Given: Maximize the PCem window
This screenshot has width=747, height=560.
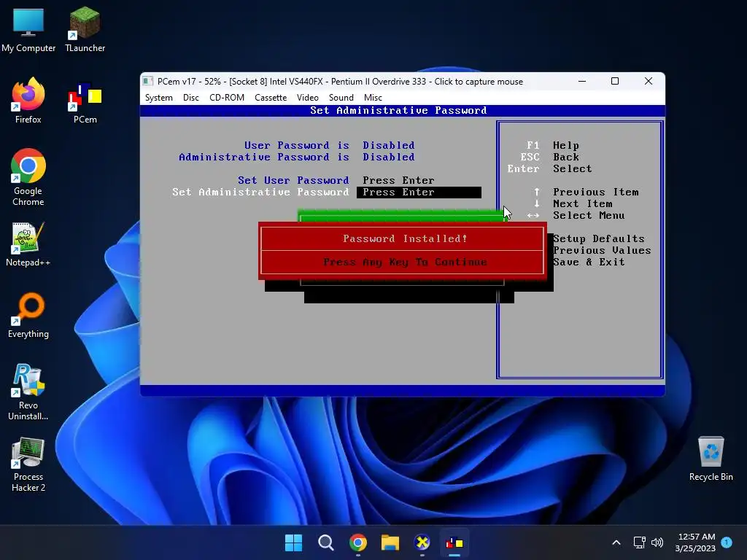Looking at the screenshot, I should coord(615,82).
